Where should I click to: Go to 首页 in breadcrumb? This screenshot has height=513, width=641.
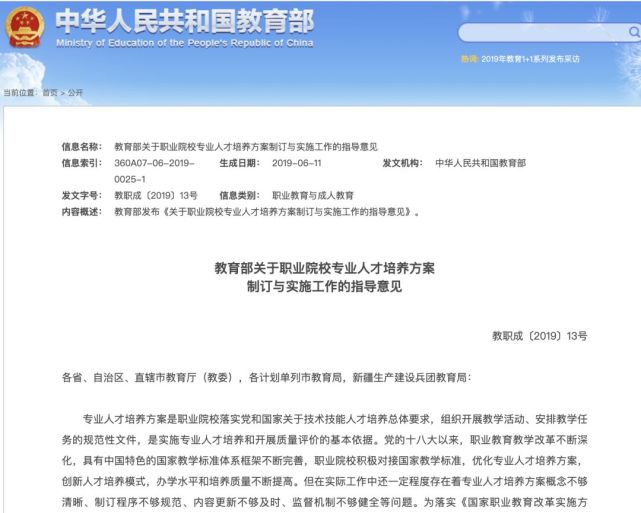50,93
